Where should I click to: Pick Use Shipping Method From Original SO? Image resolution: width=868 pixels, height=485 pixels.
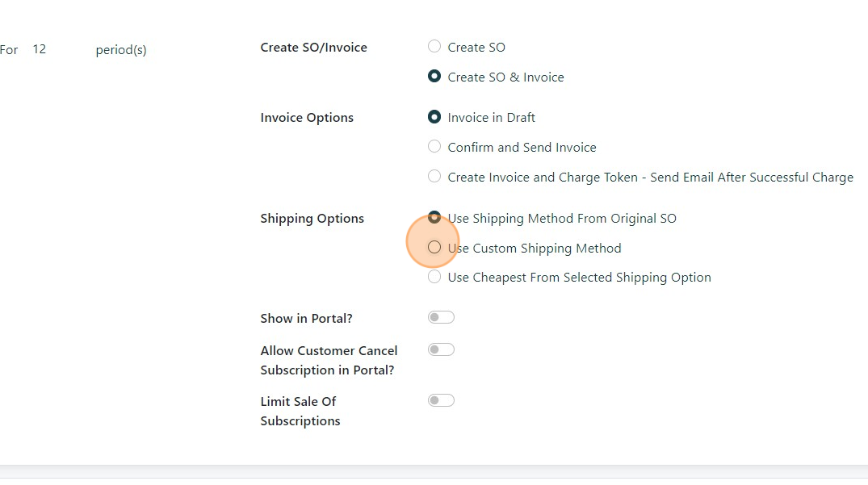434,217
